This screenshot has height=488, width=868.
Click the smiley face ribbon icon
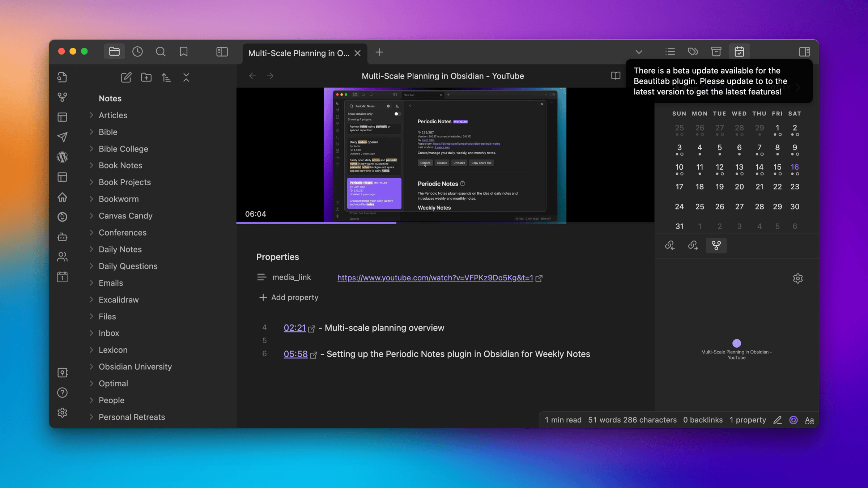pos(62,217)
